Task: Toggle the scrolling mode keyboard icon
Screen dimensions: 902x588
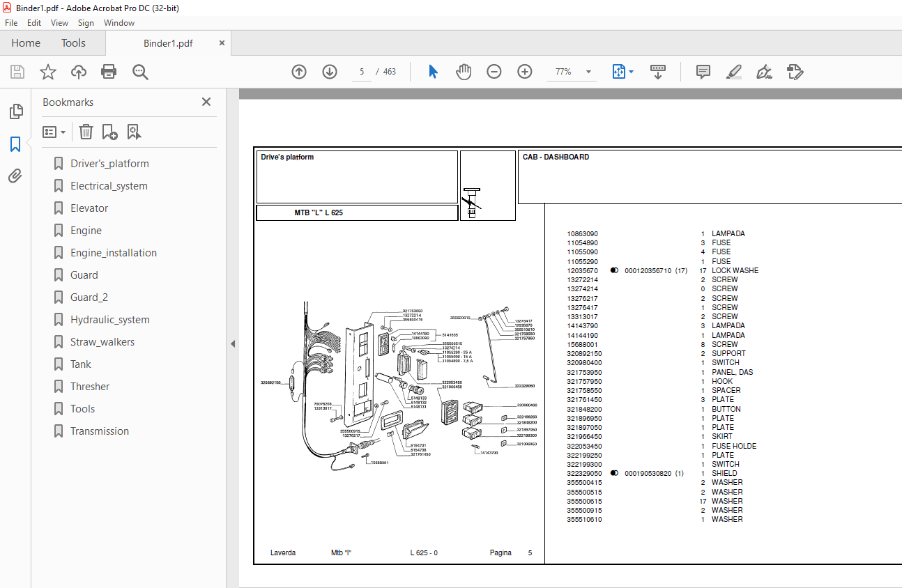Action: pos(658,72)
